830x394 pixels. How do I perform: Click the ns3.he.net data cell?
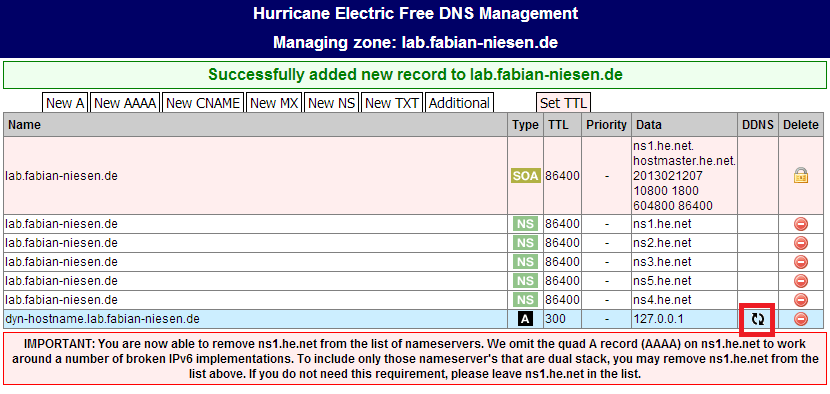pos(685,262)
